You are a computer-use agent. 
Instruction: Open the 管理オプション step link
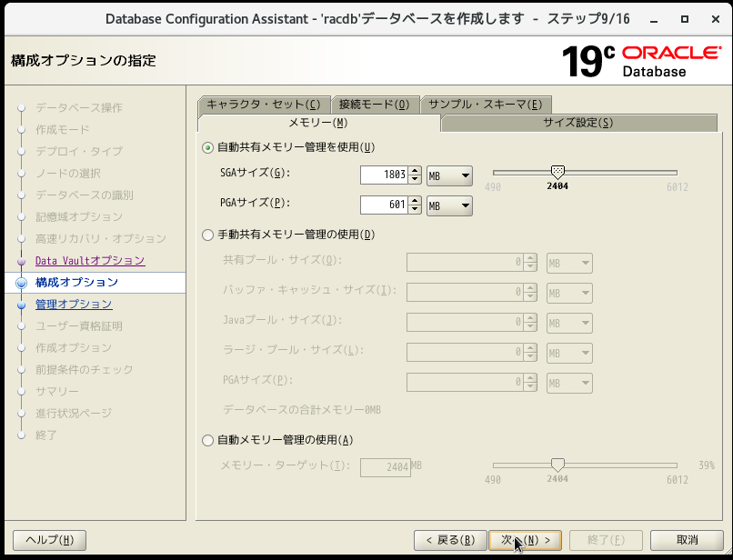tap(74, 305)
